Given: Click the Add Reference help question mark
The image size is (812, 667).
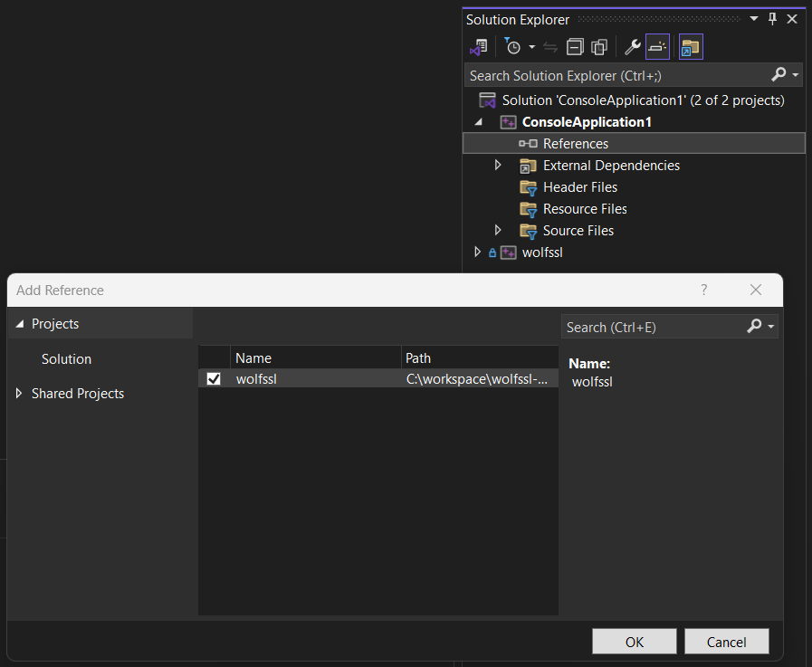Looking at the screenshot, I should (x=703, y=290).
